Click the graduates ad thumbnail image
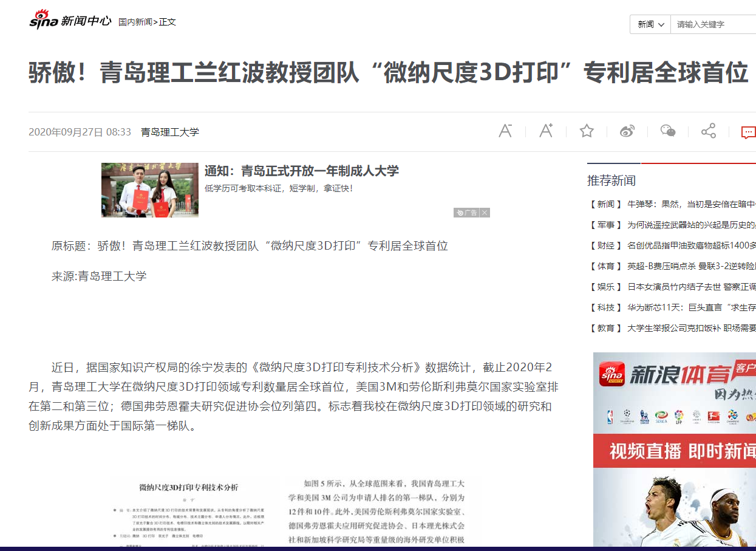 click(149, 190)
